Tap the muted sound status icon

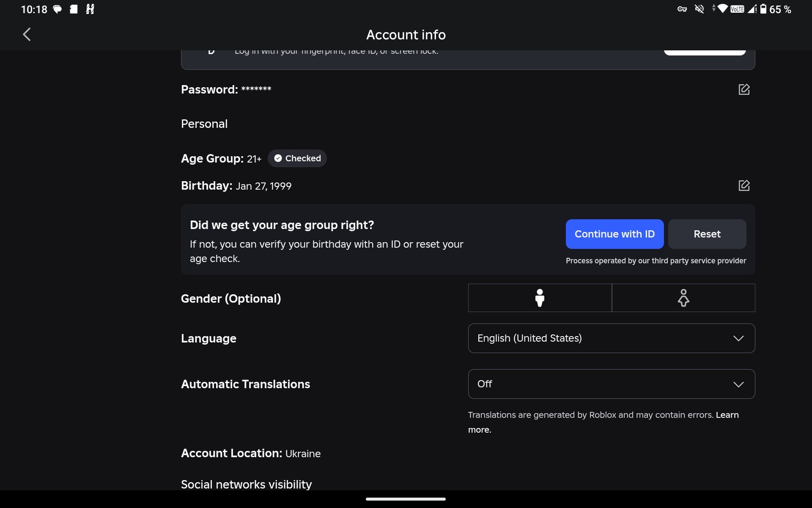point(700,9)
